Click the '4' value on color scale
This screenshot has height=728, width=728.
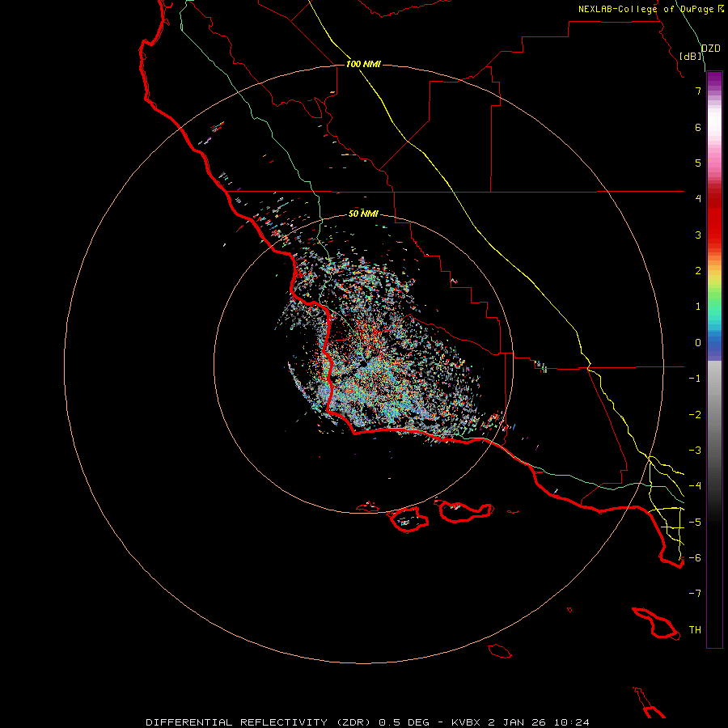(x=698, y=199)
